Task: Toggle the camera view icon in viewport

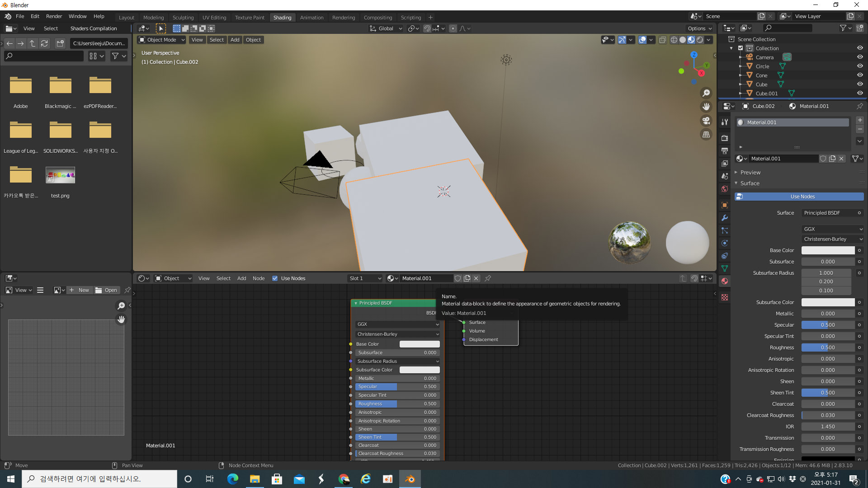Action: (x=706, y=121)
